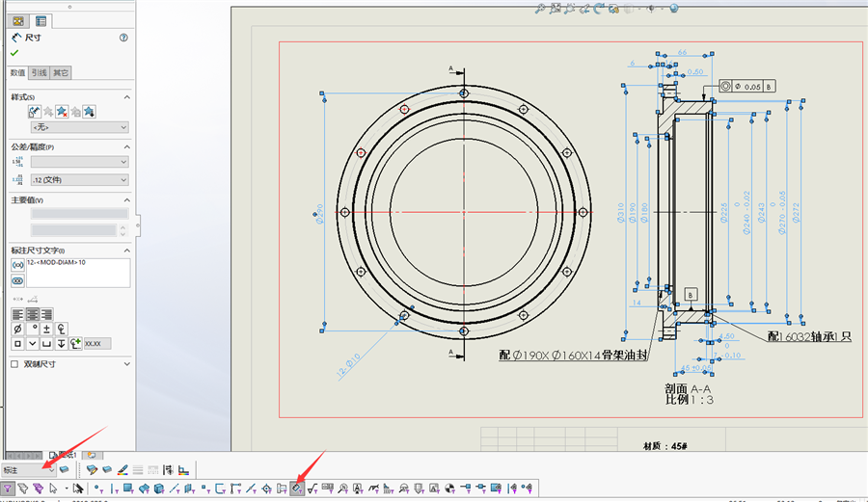Insert the plus/minus symbol
The image size is (868, 502).
tap(46, 329)
